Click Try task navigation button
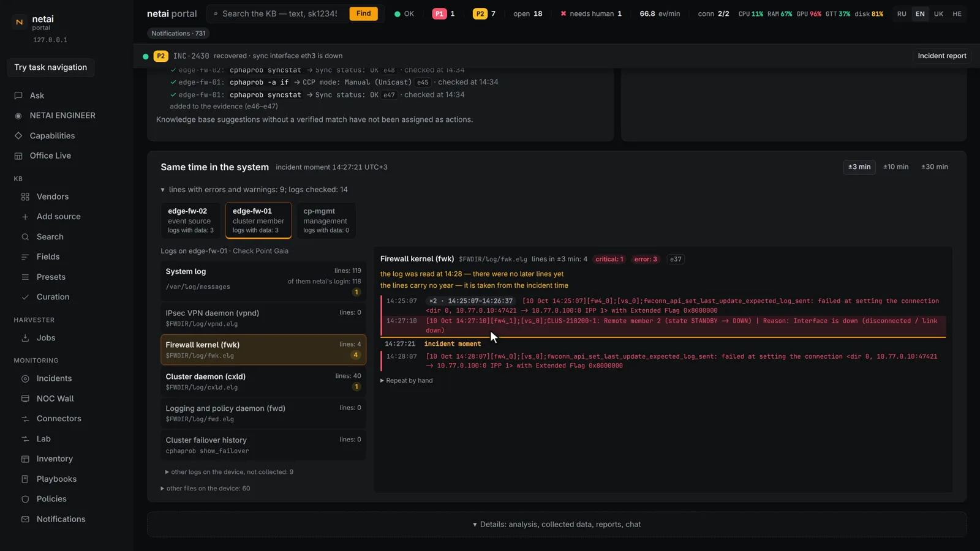 coord(51,67)
